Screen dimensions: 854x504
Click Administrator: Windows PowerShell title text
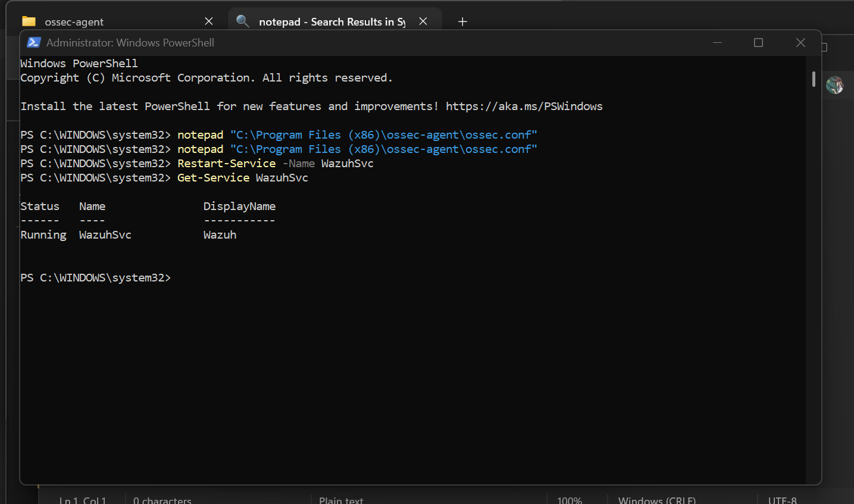(x=130, y=43)
